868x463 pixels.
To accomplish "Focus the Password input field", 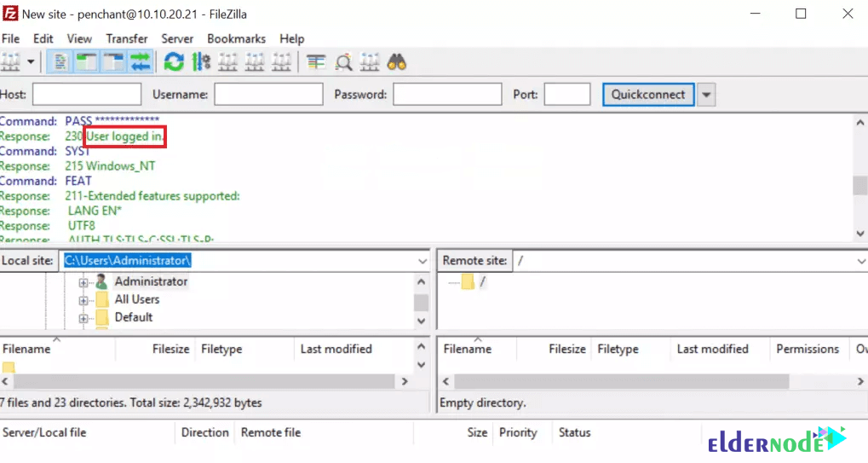I will pos(447,94).
